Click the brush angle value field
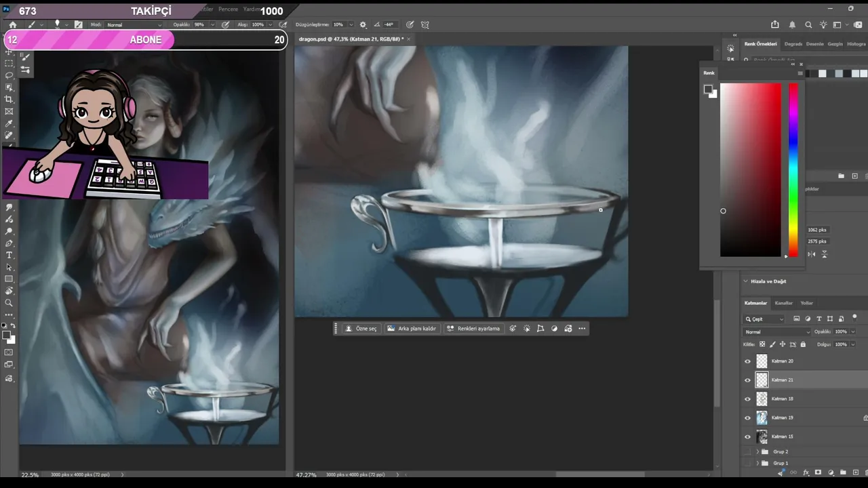The height and width of the screenshot is (488, 868). [389, 25]
